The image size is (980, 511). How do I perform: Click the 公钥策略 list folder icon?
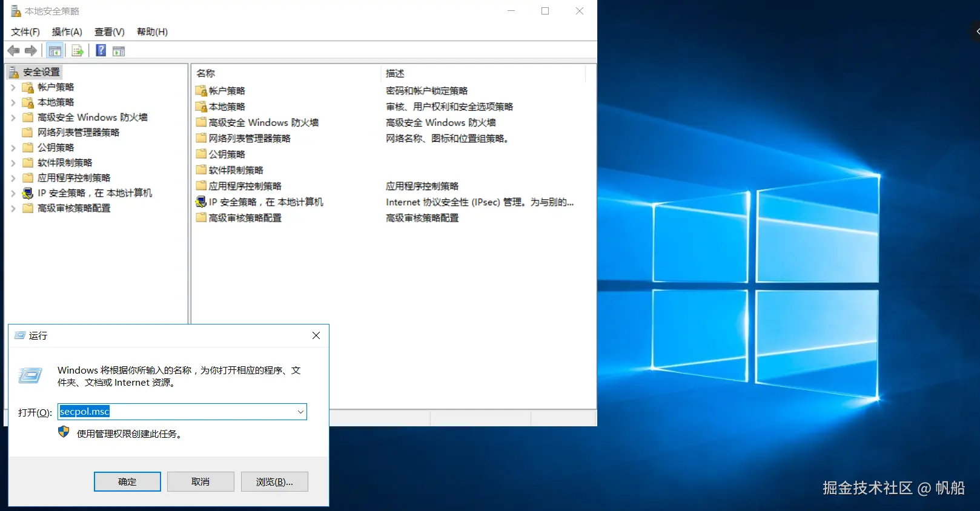point(201,154)
